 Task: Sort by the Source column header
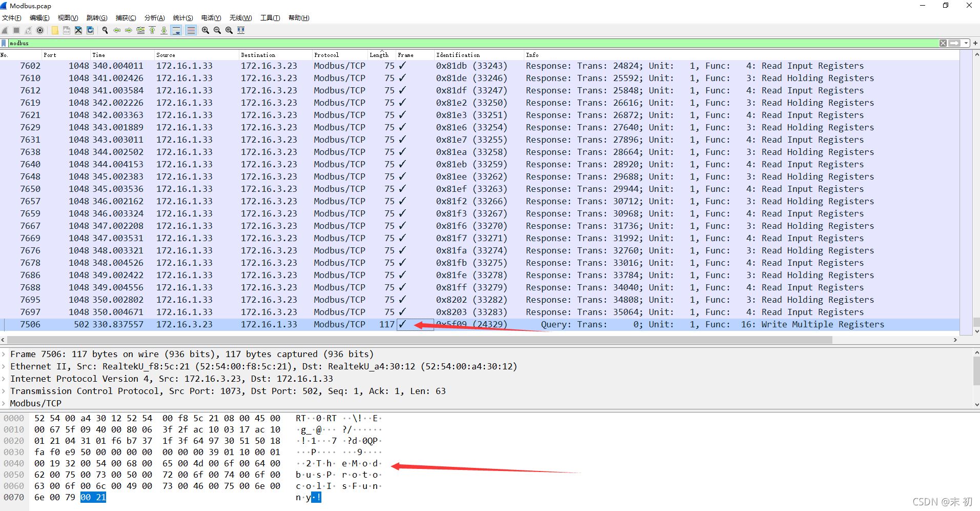[197, 55]
